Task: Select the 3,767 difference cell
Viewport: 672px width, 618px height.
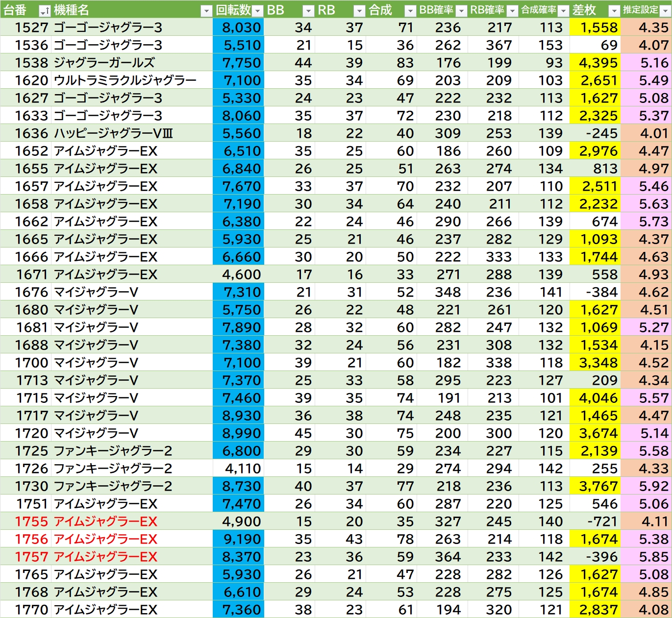Action: [x=595, y=486]
